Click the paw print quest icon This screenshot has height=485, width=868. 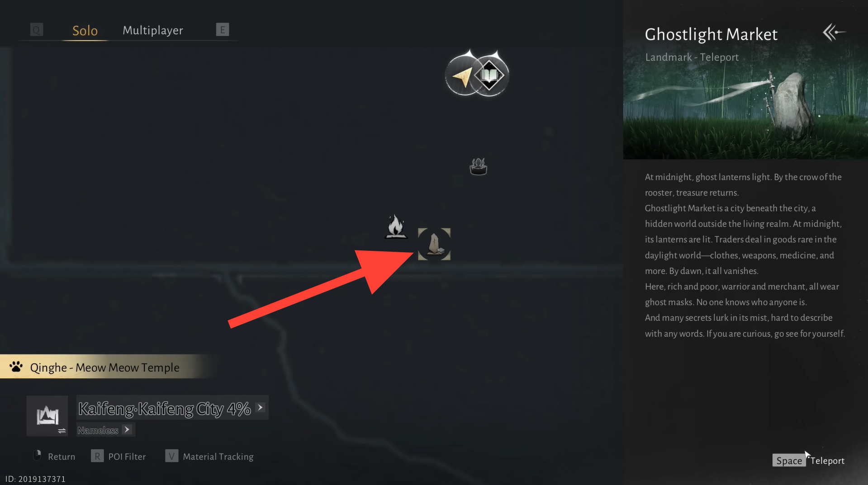tap(16, 367)
